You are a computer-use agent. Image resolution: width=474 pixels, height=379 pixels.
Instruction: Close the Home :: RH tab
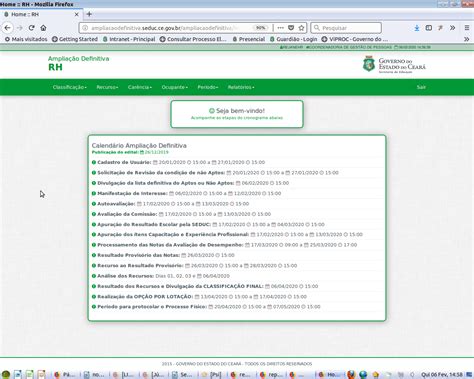[76, 14]
